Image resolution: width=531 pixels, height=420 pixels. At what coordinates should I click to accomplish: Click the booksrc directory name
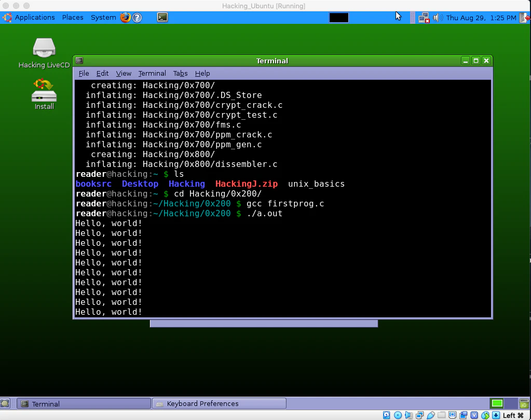(93, 184)
